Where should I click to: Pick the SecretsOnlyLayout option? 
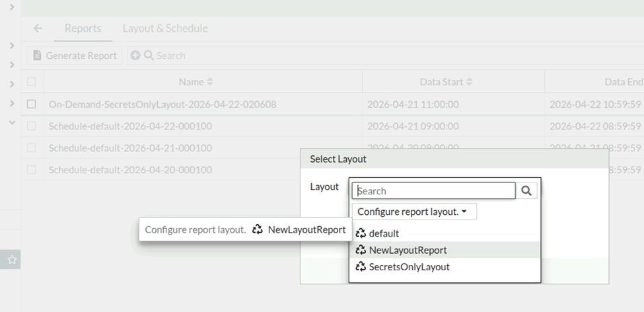(x=445, y=267)
